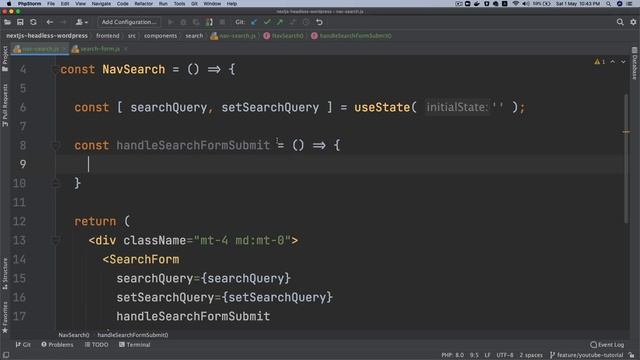
Task: Click feature/youtube-tutorial git branch widget
Action: point(587,356)
